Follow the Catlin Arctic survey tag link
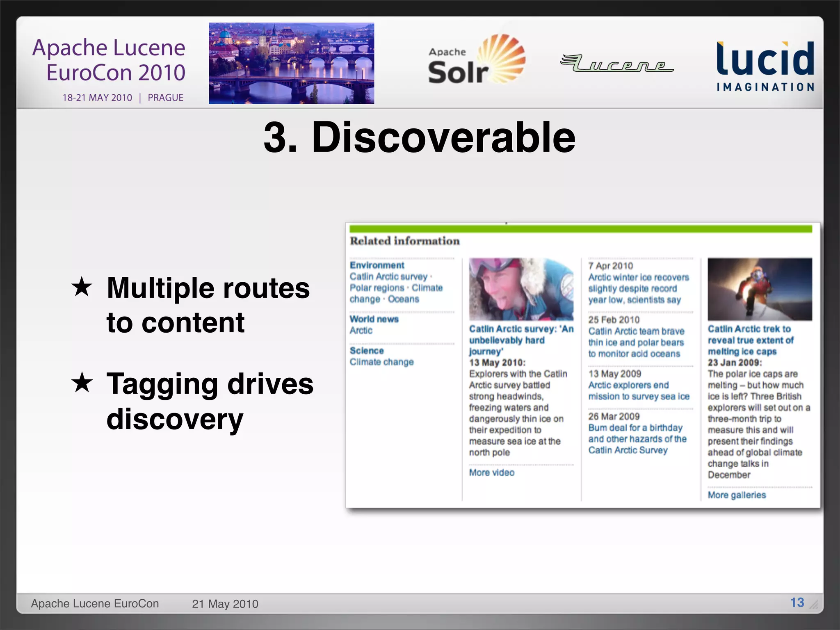The height and width of the screenshot is (630, 840). (x=388, y=277)
